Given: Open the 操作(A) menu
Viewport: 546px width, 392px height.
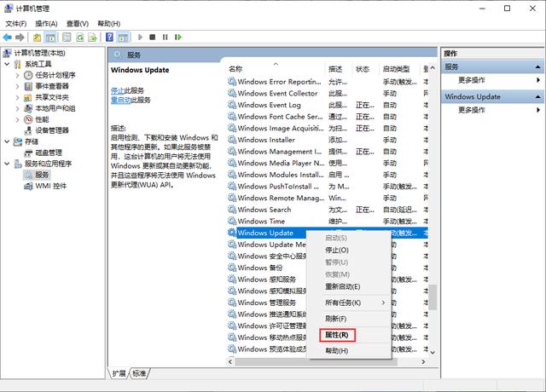Looking at the screenshot, I should [46, 24].
